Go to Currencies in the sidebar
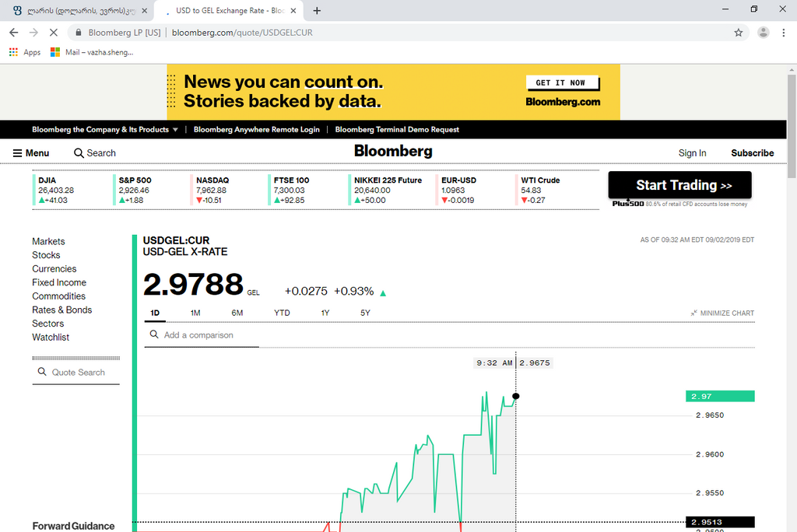Image resolution: width=797 pixels, height=532 pixels. (x=54, y=269)
